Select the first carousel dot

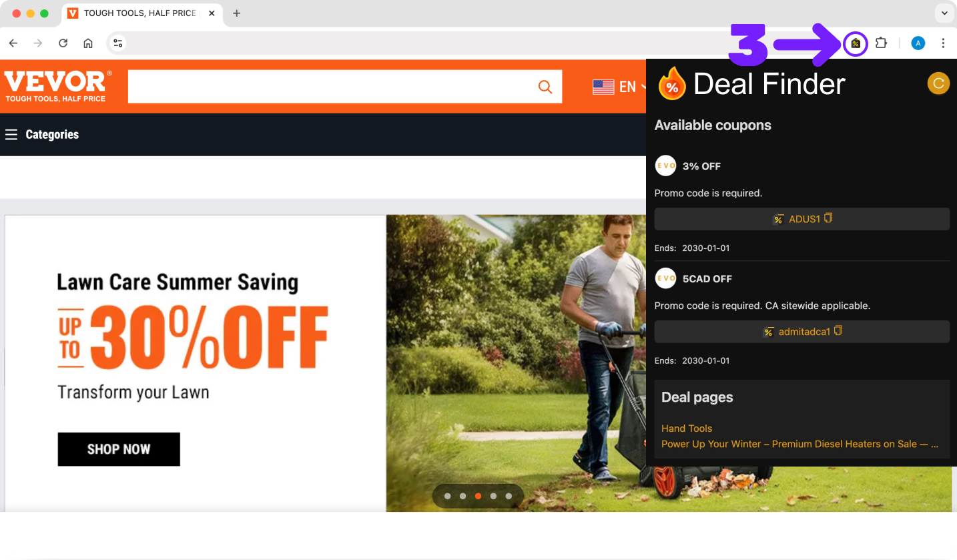point(447,496)
